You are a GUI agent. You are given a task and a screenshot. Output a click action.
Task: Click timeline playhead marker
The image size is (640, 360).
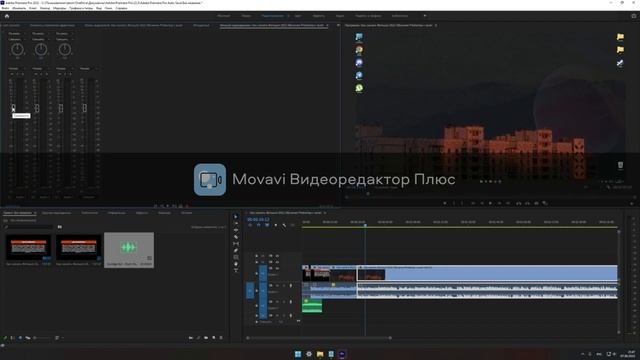[365, 225]
